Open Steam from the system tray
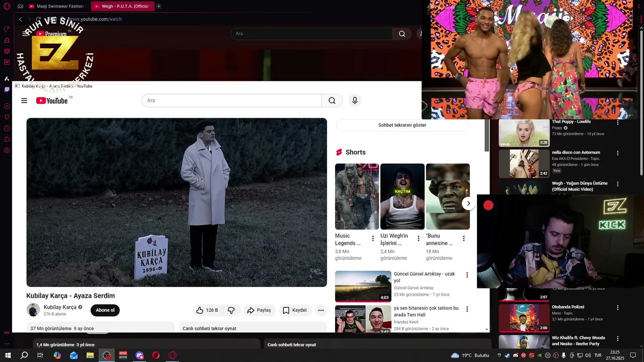 507,355
